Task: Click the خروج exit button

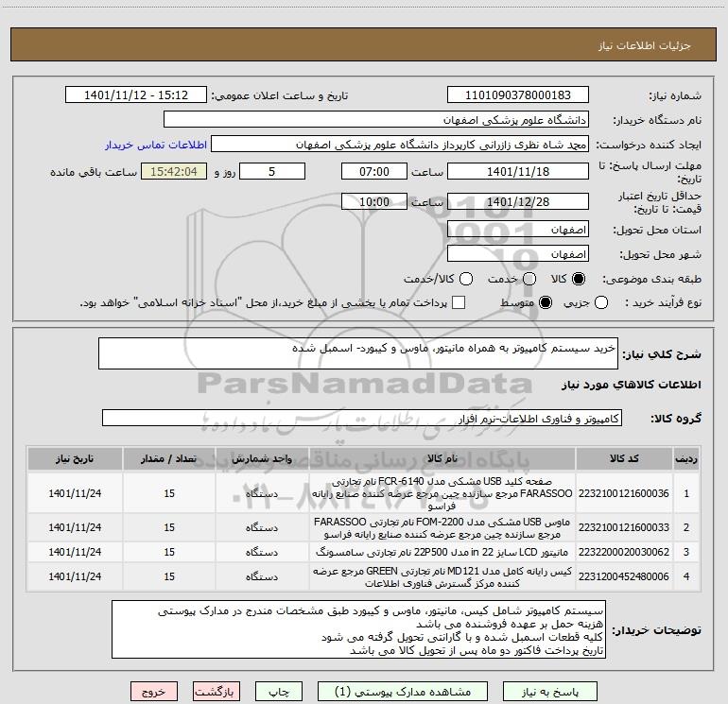Action: pos(154,692)
